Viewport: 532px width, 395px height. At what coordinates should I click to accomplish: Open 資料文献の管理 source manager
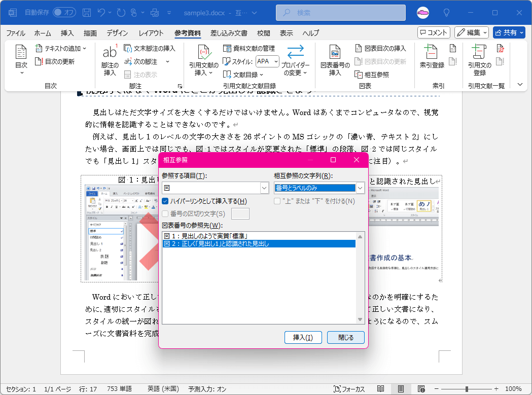(249, 48)
